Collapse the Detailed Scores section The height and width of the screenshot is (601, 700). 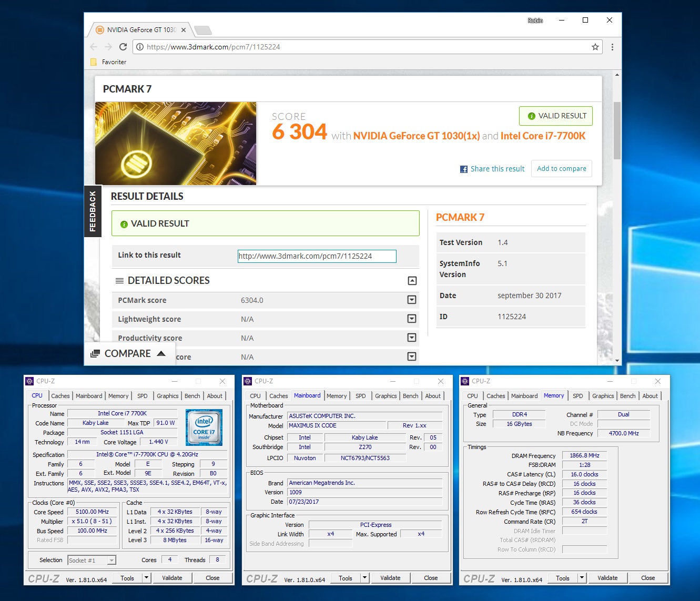click(412, 281)
